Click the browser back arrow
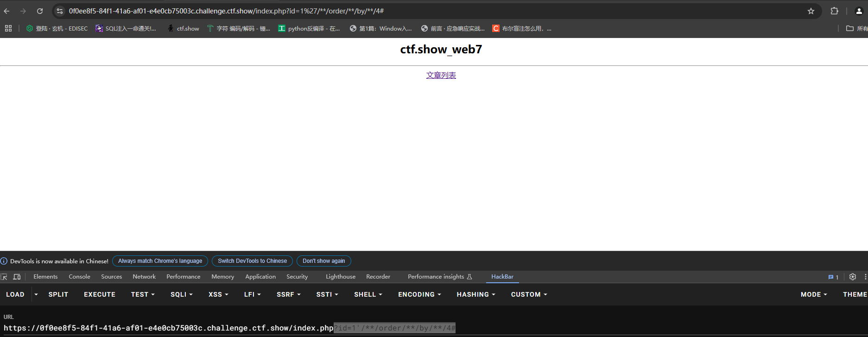The height and width of the screenshot is (337, 868). [6, 11]
